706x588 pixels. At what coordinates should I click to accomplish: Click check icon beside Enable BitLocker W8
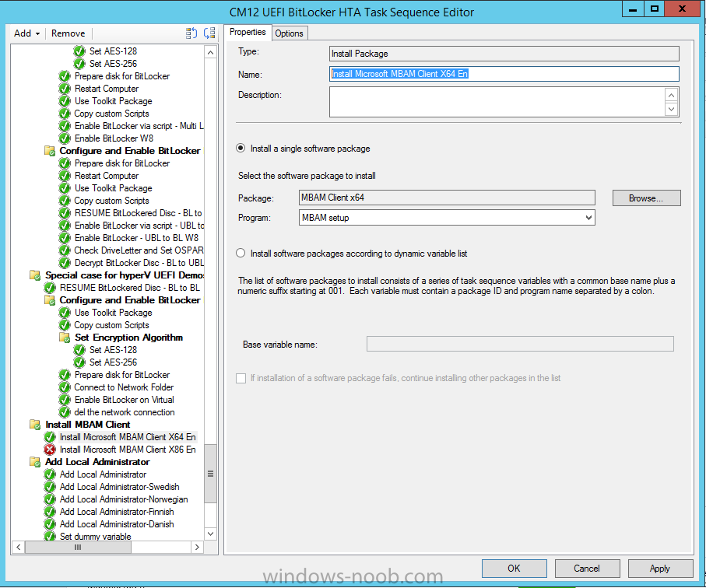click(65, 138)
